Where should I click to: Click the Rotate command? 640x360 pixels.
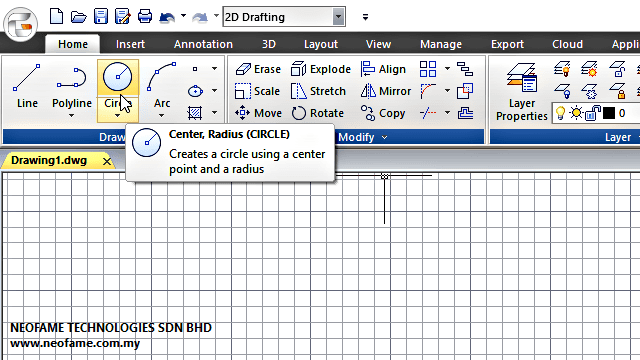coord(318,113)
